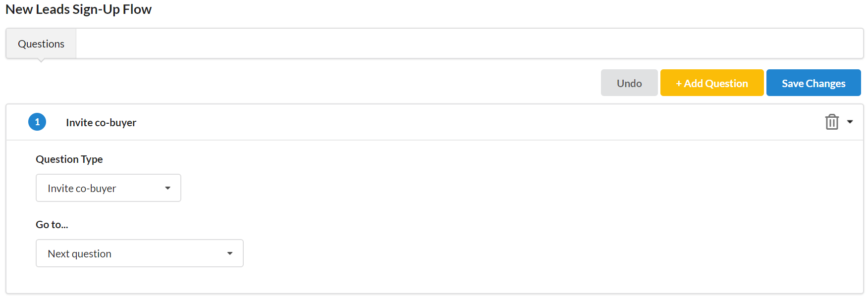This screenshot has height=296, width=868.
Task: Click the pointer notch under Questions tab
Action: pos(41,60)
